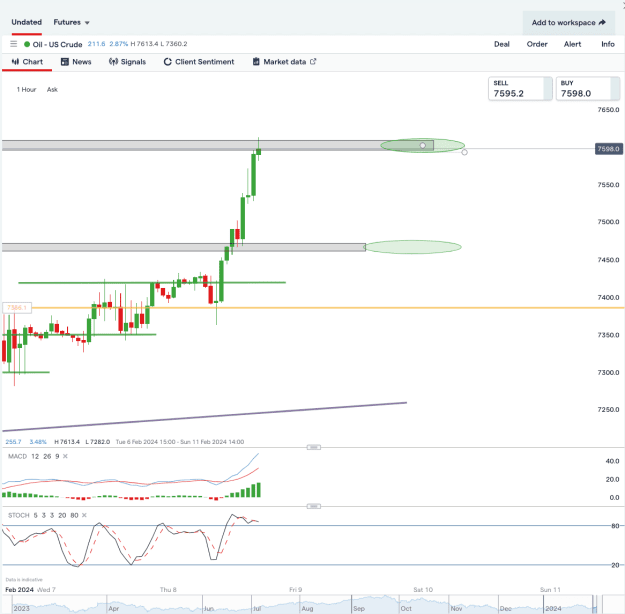This screenshot has width=625, height=614.
Task: Switch to the Client Sentiment tab
Action: pos(199,62)
